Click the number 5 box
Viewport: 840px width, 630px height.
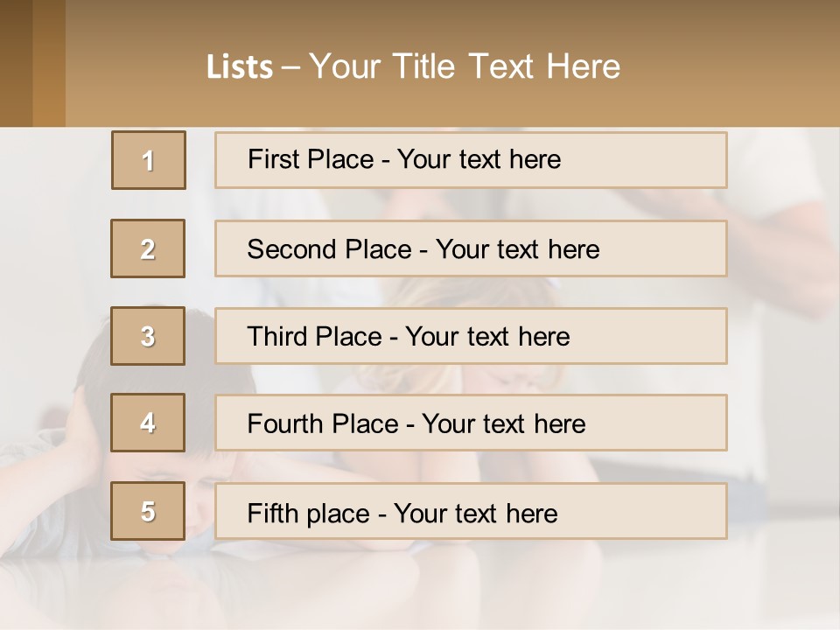click(148, 511)
